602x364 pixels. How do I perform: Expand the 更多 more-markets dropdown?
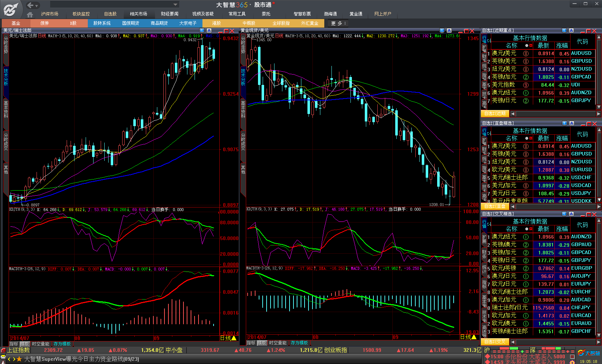pyautogui.click(x=338, y=23)
